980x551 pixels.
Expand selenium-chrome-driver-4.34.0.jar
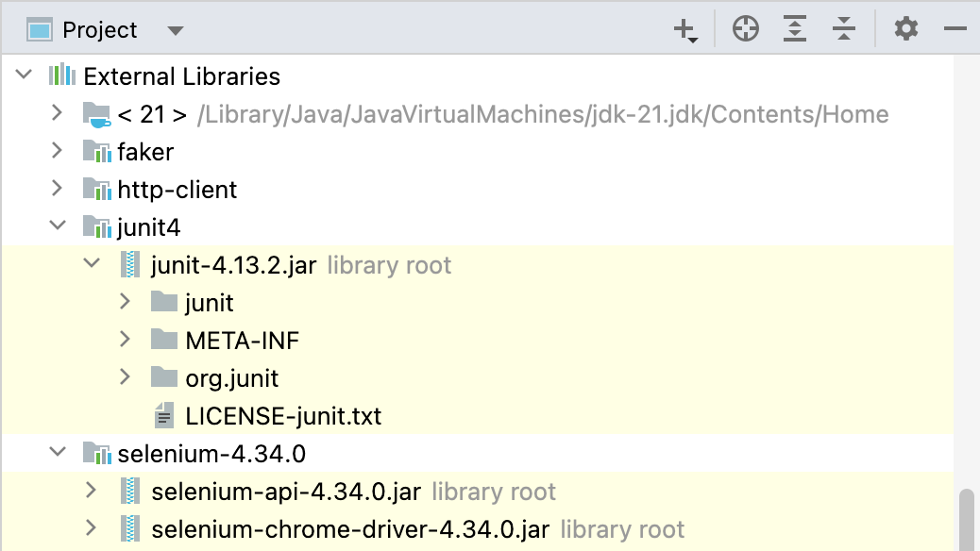(x=92, y=528)
